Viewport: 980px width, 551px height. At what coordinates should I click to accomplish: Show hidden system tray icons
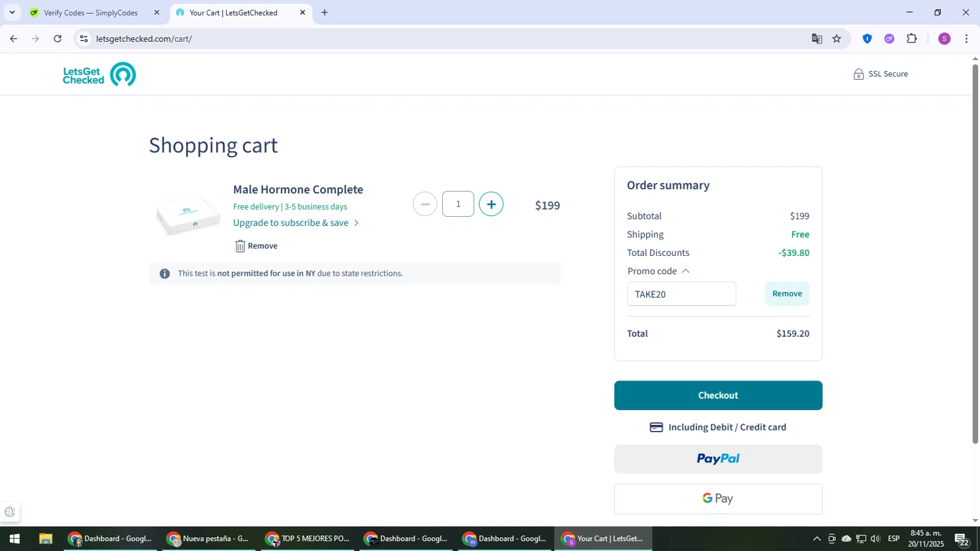tap(817, 539)
